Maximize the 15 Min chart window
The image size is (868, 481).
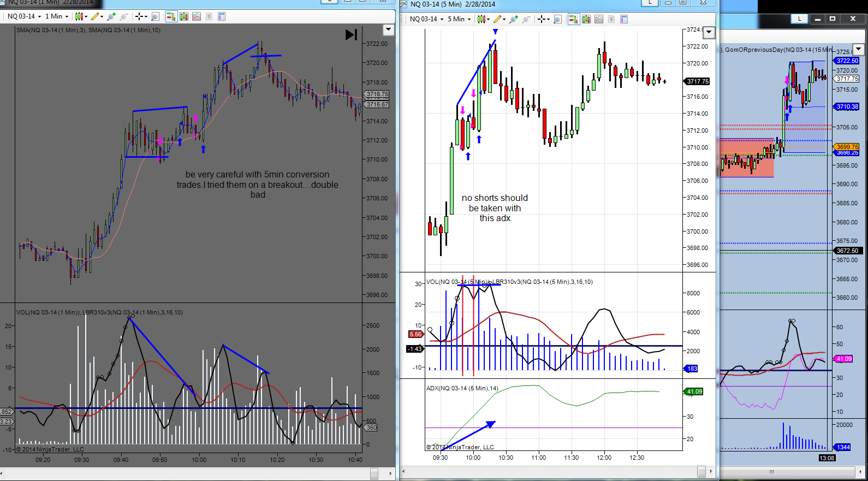coord(833,19)
